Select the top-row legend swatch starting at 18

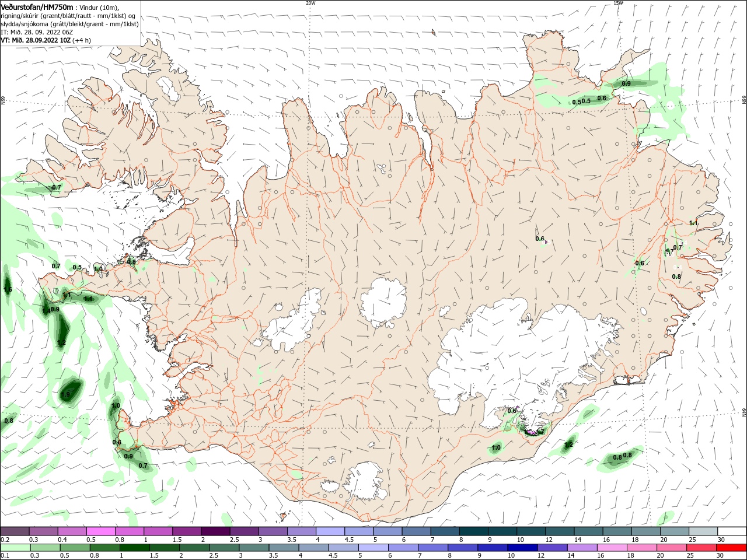click(x=647, y=531)
